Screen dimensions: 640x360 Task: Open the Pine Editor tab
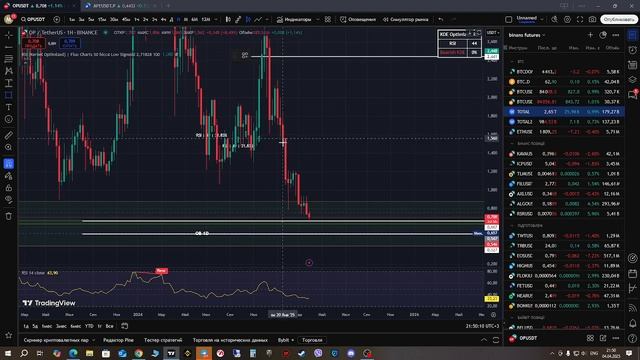pyautogui.click(x=118, y=340)
